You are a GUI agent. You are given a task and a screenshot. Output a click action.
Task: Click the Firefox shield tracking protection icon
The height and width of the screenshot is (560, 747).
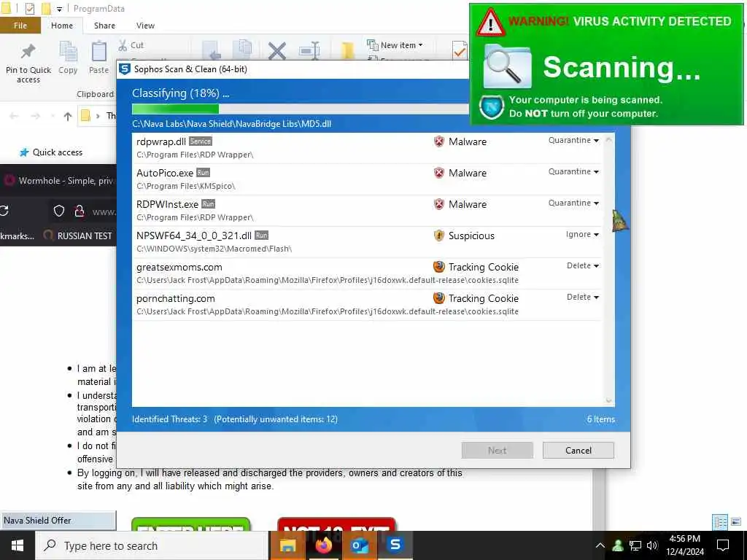[58, 211]
